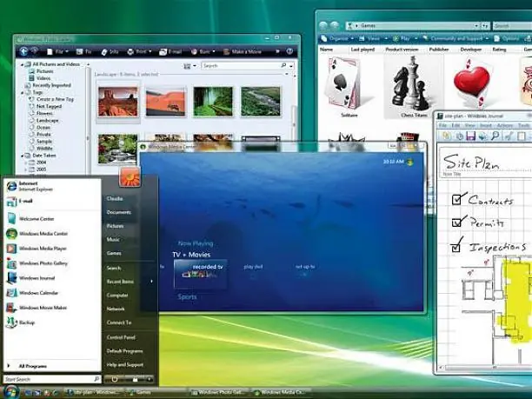The height and width of the screenshot is (399, 532).
Task: Launch Backup from the Start menu
Action: click(x=20, y=323)
